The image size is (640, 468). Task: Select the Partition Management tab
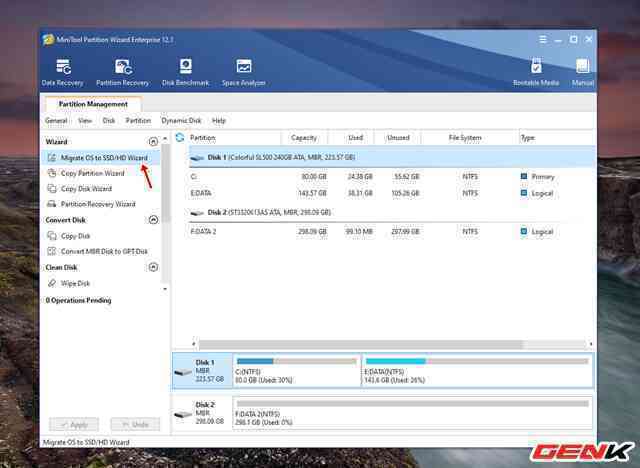tap(93, 104)
